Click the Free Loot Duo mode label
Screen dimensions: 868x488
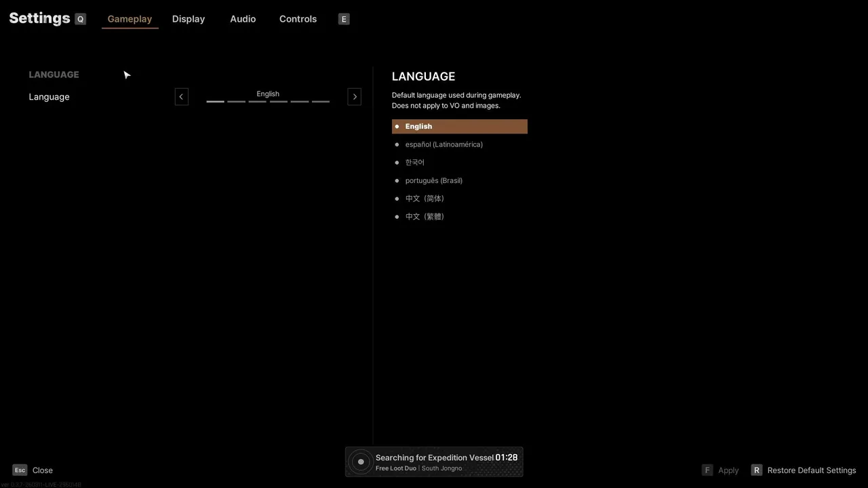[x=396, y=468]
